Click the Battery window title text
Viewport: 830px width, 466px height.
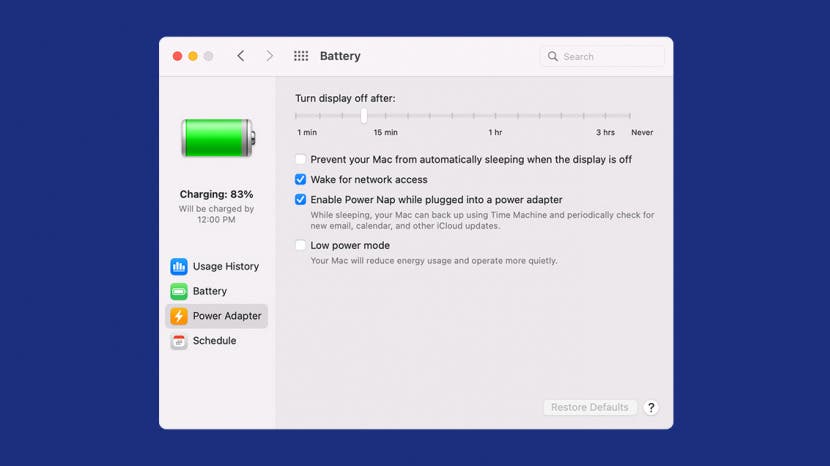coord(340,56)
